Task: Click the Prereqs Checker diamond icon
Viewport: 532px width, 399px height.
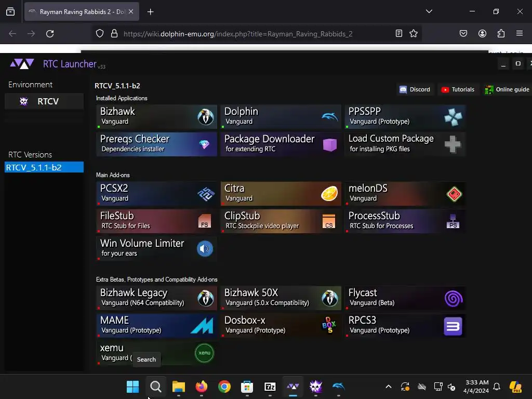Action: [x=205, y=144]
